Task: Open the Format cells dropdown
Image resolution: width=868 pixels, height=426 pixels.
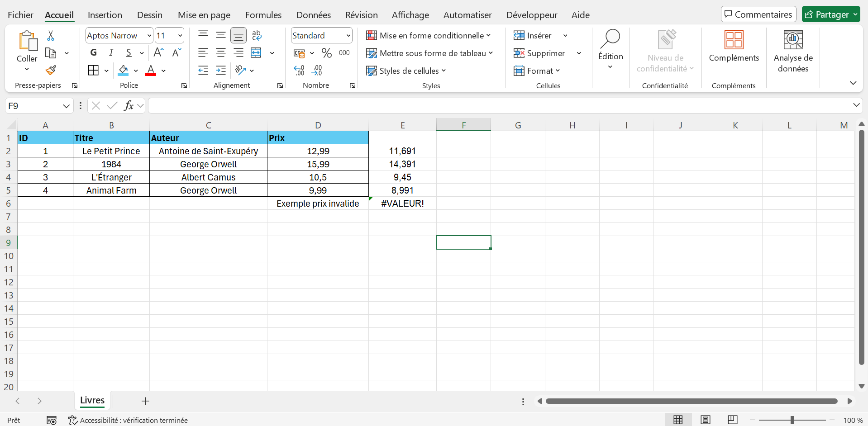Action: tap(537, 71)
